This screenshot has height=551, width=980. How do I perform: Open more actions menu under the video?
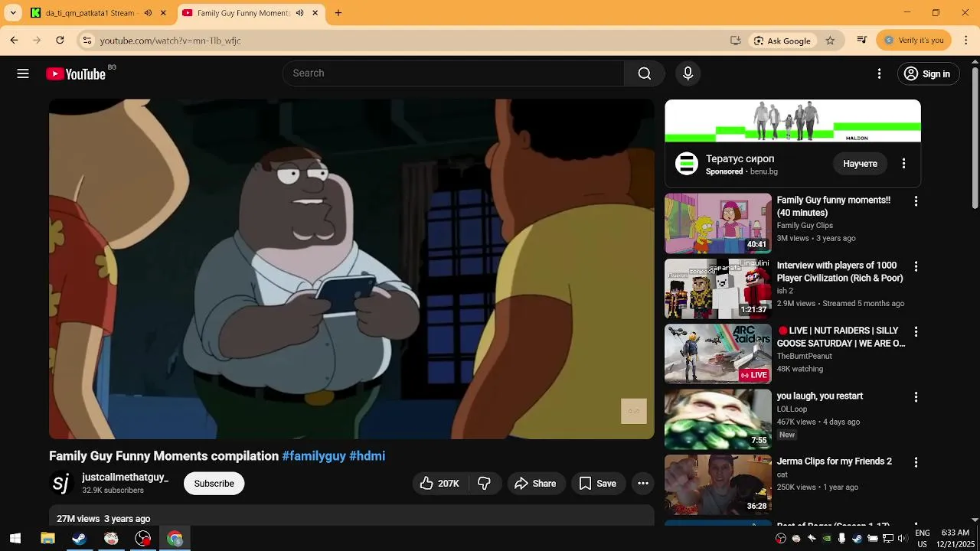[x=643, y=484]
